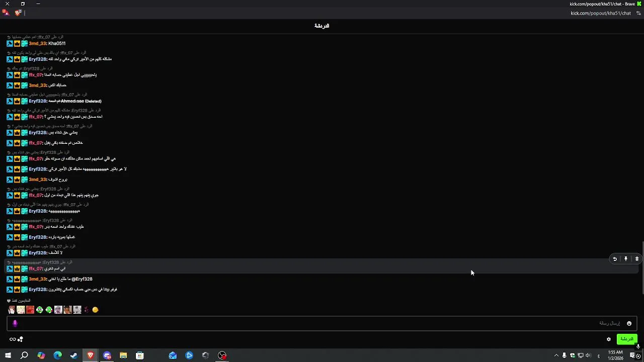Click the Brave Rewards triangle icon
The image size is (644, 362).
click(x=6, y=13)
